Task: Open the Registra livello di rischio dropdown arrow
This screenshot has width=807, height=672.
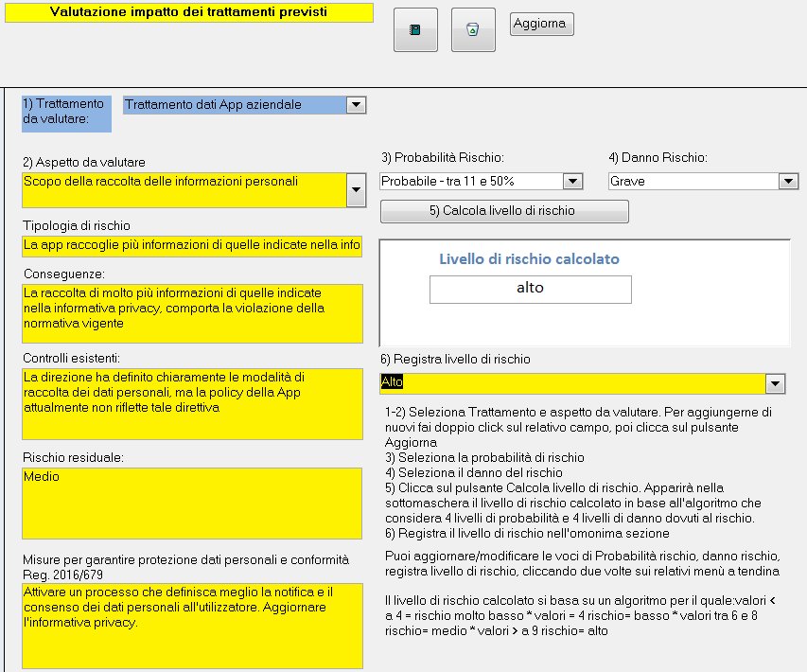Action: [776, 383]
